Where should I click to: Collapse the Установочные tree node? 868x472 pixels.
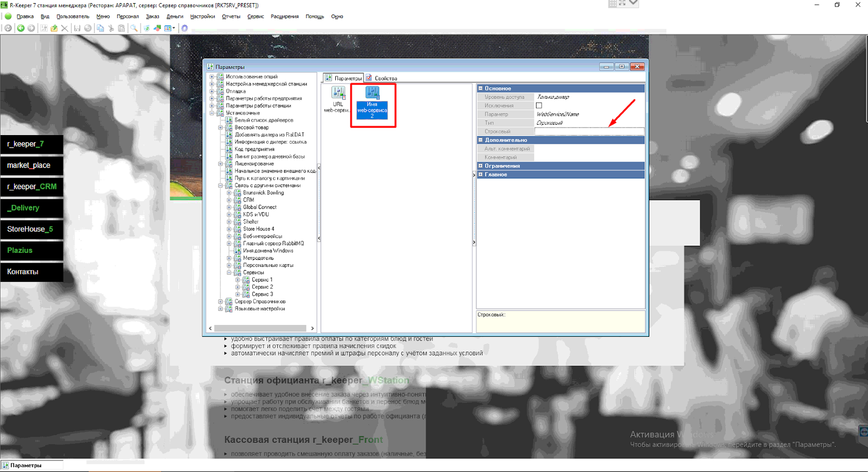click(x=212, y=113)
